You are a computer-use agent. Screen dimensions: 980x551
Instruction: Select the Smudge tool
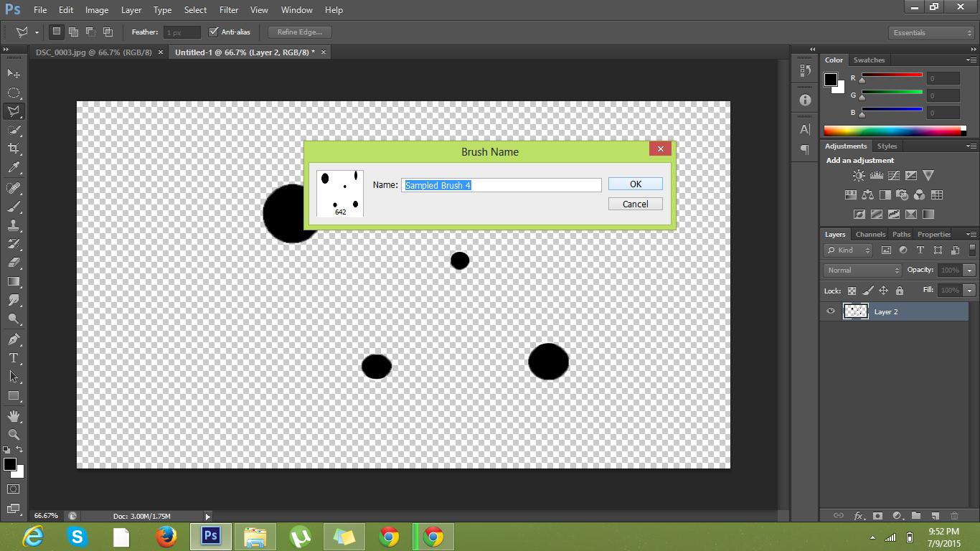tap(14, 300)
